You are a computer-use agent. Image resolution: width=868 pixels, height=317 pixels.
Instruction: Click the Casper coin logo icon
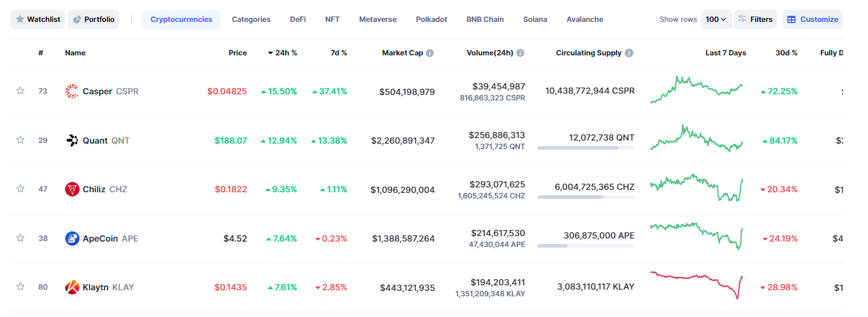coord(72,91)
